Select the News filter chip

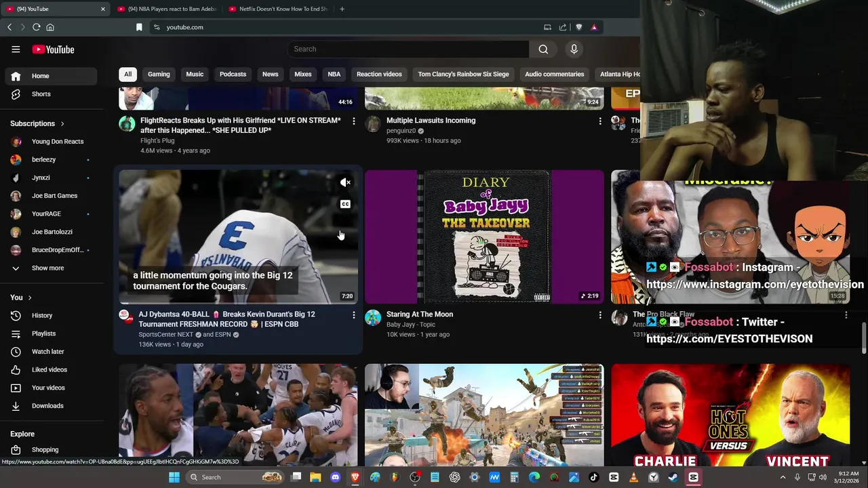coord(270,74)
